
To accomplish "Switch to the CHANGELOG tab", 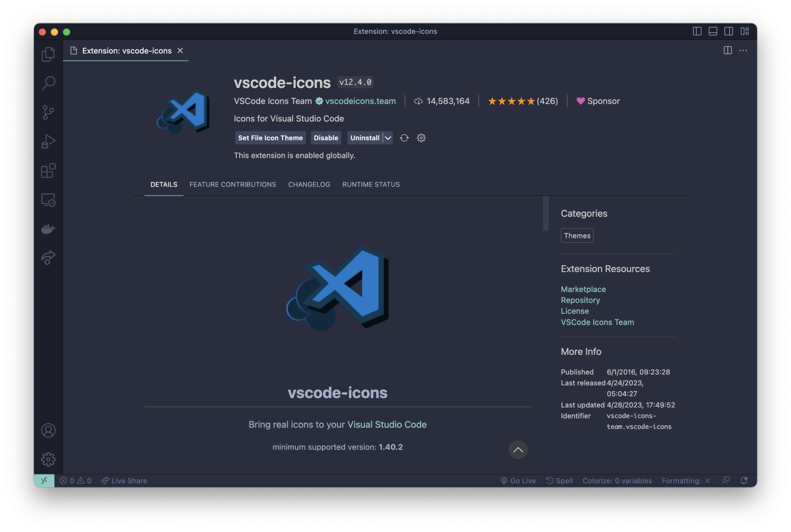I will click(309, 184).
